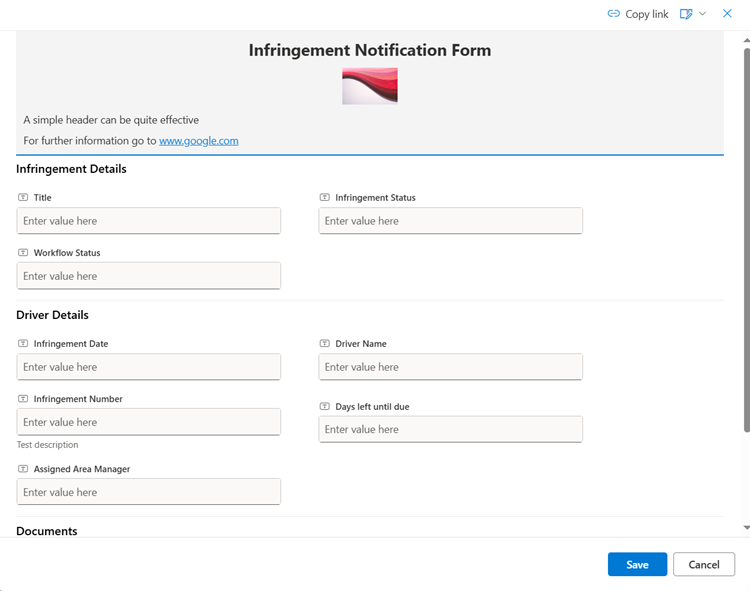Click the red wave header image
750x591 pixels.
(x=369, y=86)
